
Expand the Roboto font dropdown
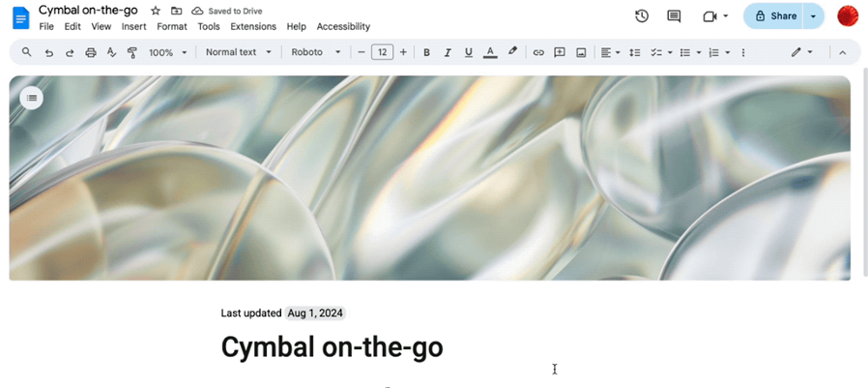coord(316,52)
